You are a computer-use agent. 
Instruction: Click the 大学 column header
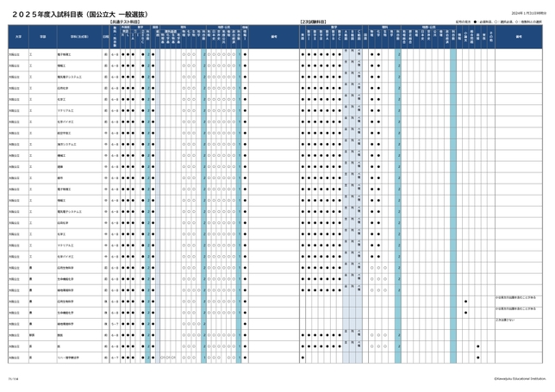(x=17, y=36)
